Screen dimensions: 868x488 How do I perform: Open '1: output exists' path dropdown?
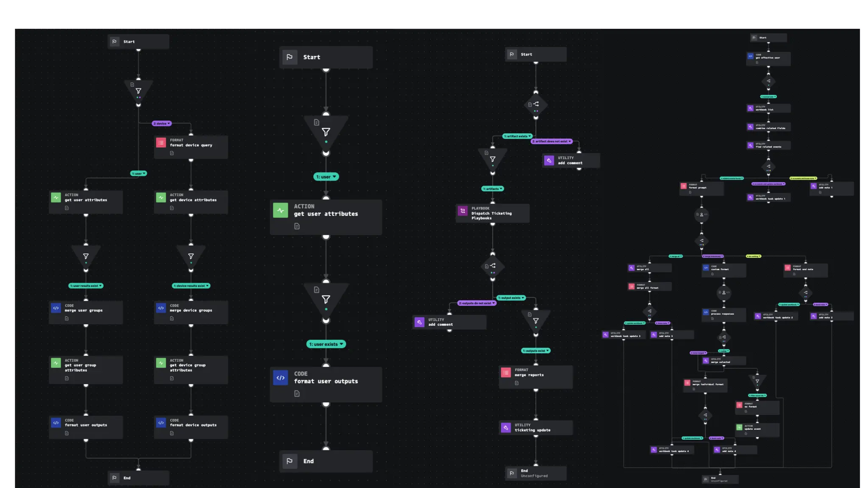[523, 298]
